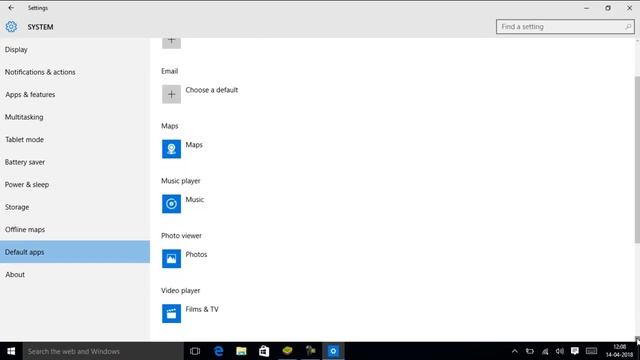This screenshot has height=360, width=640.
Task: Open the About page
Action: coord(75,275)
